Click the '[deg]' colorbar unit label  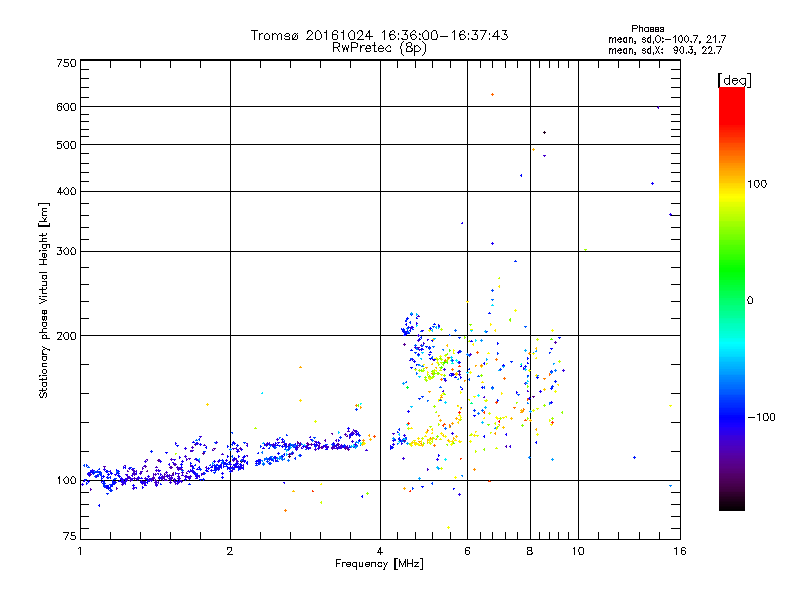tap(734, 80)
